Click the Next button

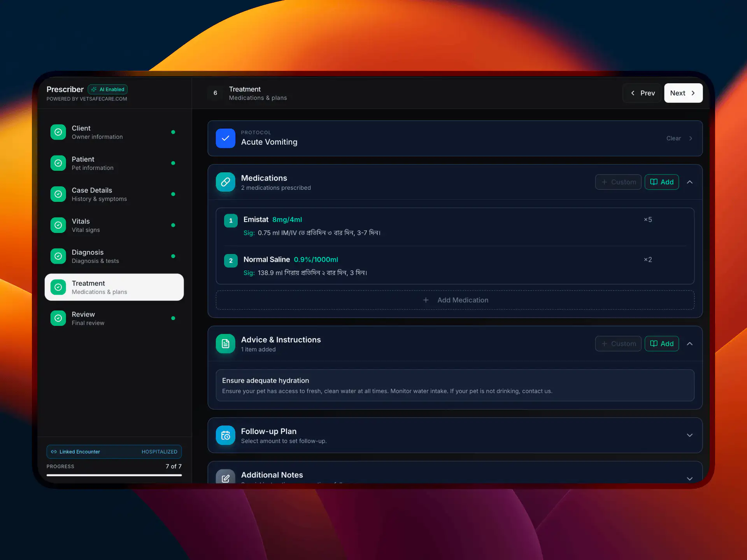[x=683, y=93]
